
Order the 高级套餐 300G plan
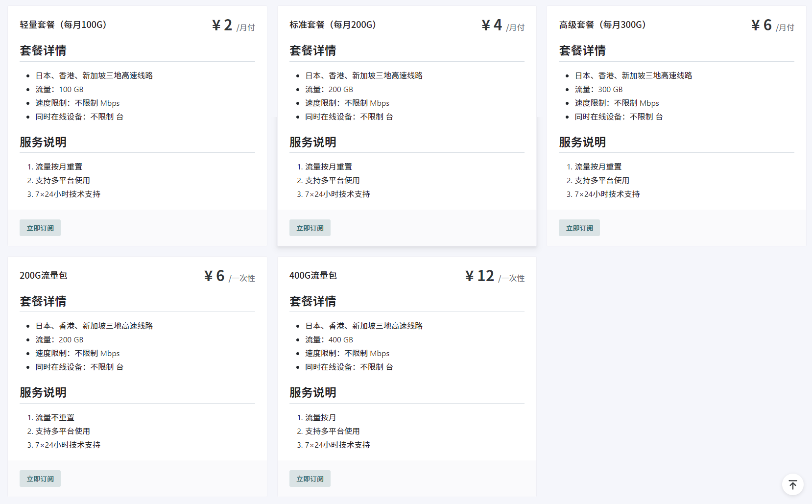579,228
